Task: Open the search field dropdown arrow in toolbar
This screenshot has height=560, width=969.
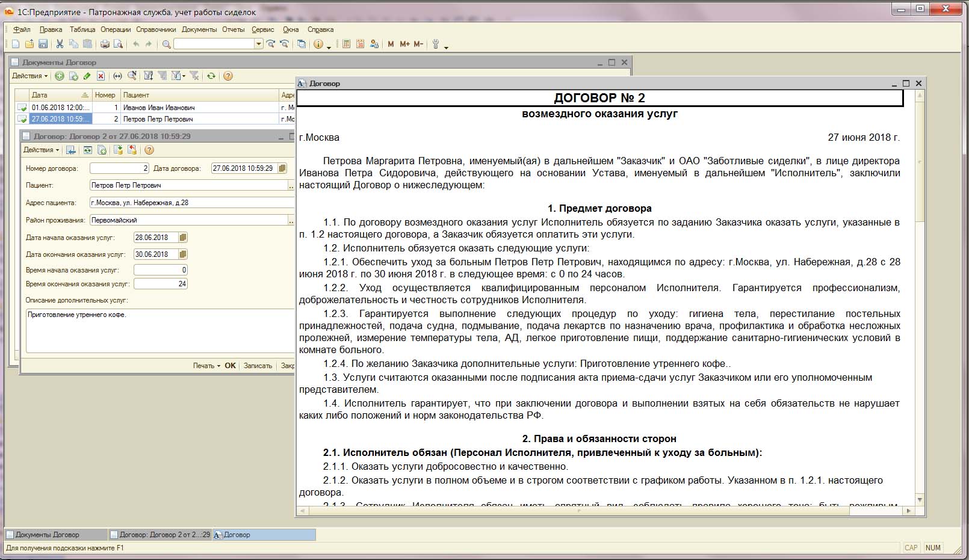Action: tap(259, 44)
